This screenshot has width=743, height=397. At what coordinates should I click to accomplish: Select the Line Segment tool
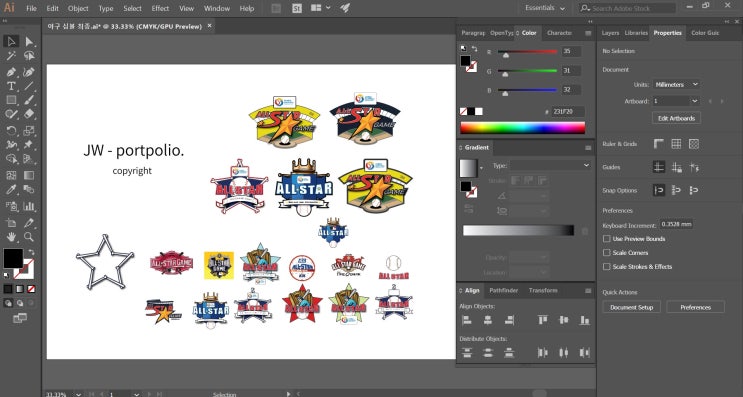(29, 86)
